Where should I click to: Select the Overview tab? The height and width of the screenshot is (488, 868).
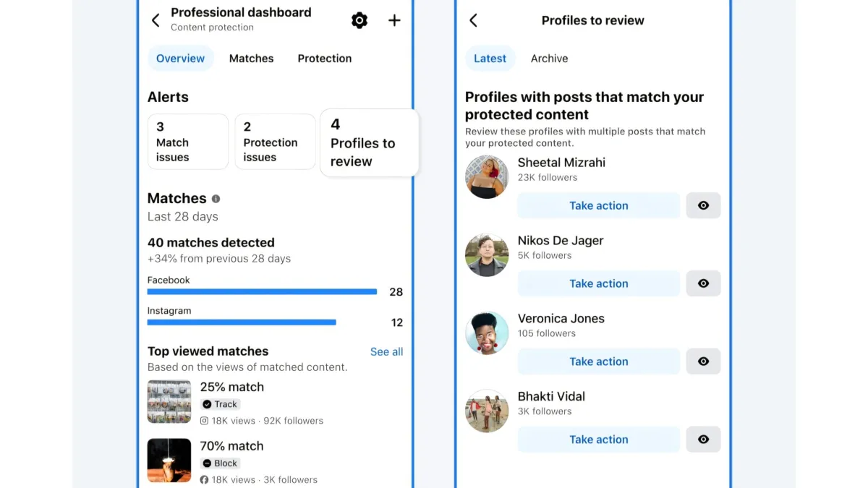(180, 59)
